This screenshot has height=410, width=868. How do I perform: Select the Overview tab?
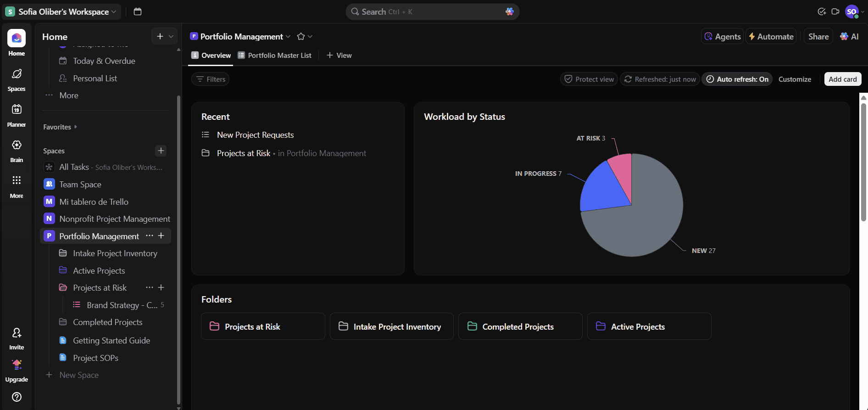tap(211, 56)
